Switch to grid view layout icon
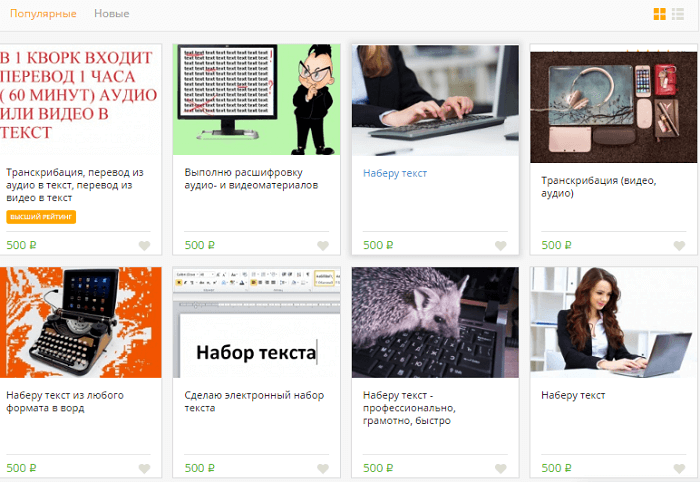 click(659, 14)
